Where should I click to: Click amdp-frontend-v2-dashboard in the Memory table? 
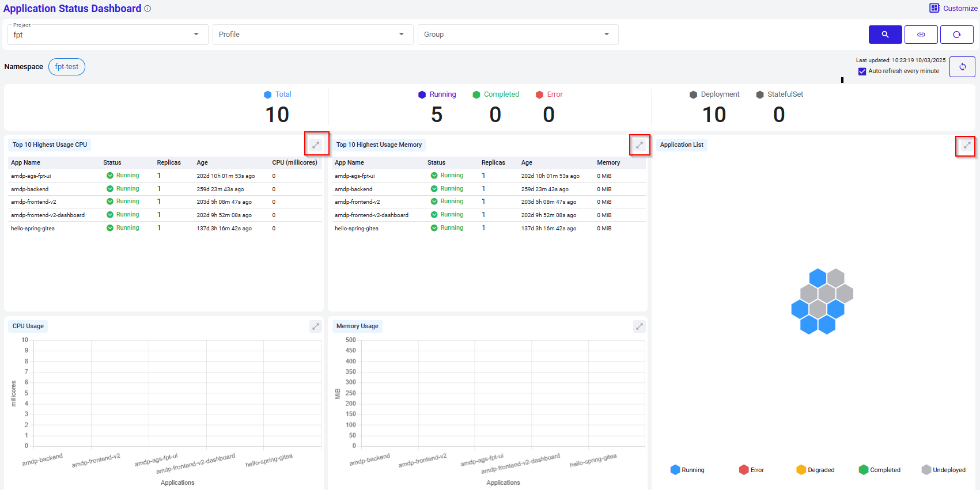click(372, 215)
